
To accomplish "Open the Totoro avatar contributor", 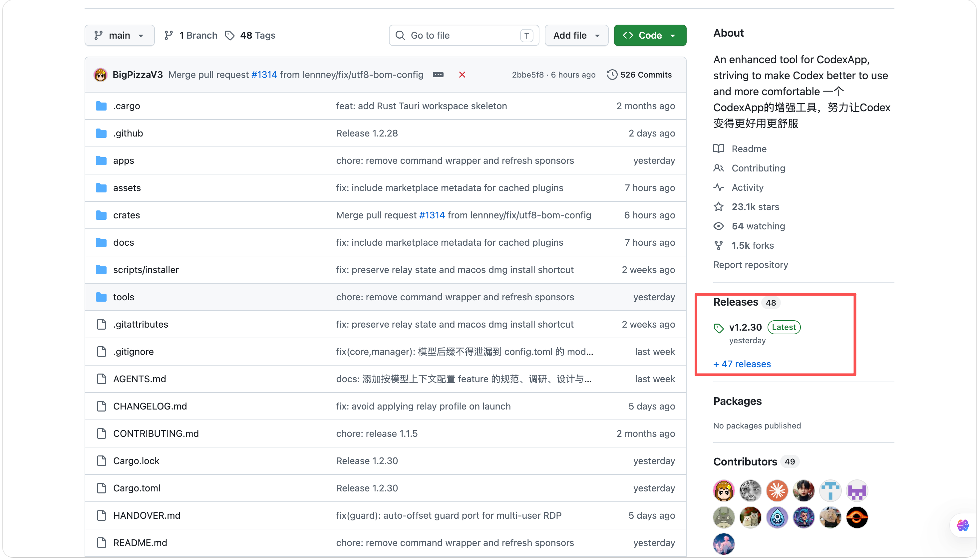I will pyautogui.click(x=724, y=517).
